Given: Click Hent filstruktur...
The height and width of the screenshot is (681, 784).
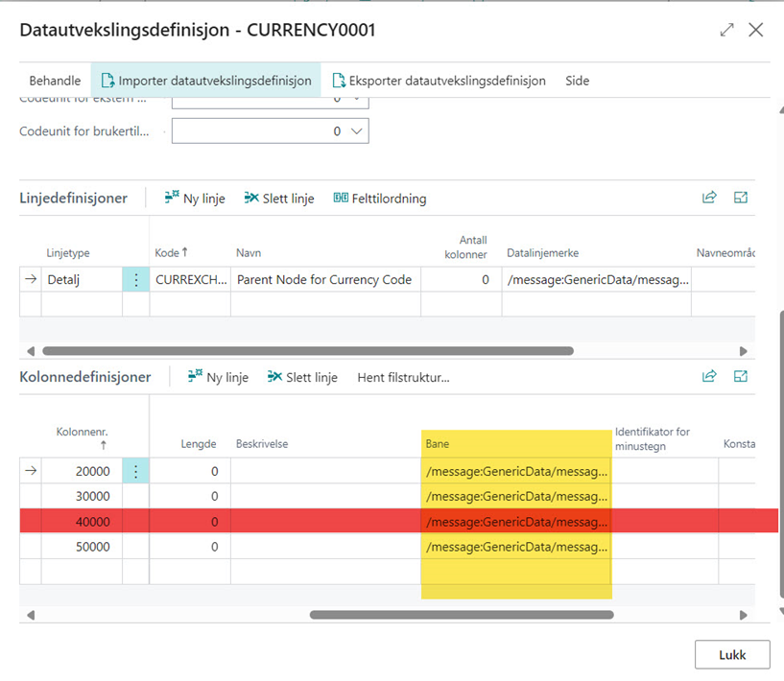Looking at the screenshot, I should (x=403, y=377).
